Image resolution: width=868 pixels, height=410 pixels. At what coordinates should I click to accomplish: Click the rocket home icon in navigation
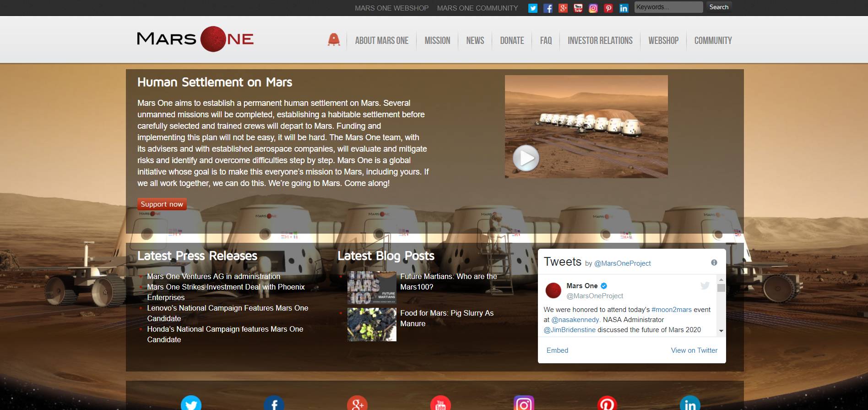pos(334,40)
